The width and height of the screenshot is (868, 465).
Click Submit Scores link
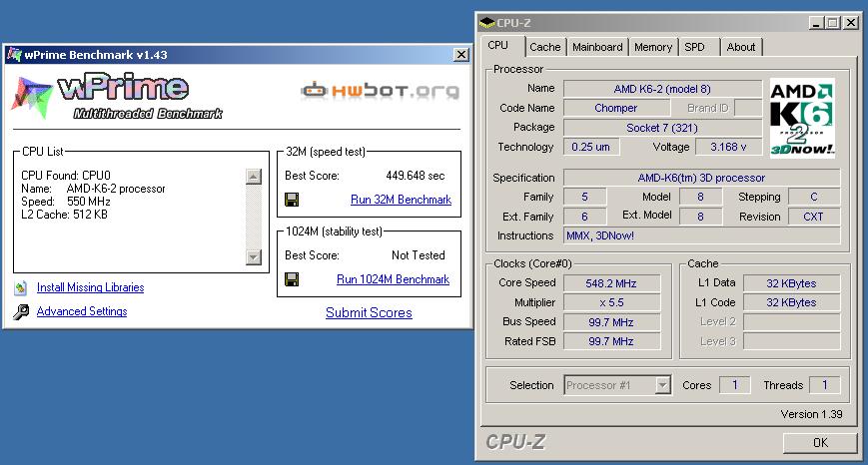click(x=369, y=312)
